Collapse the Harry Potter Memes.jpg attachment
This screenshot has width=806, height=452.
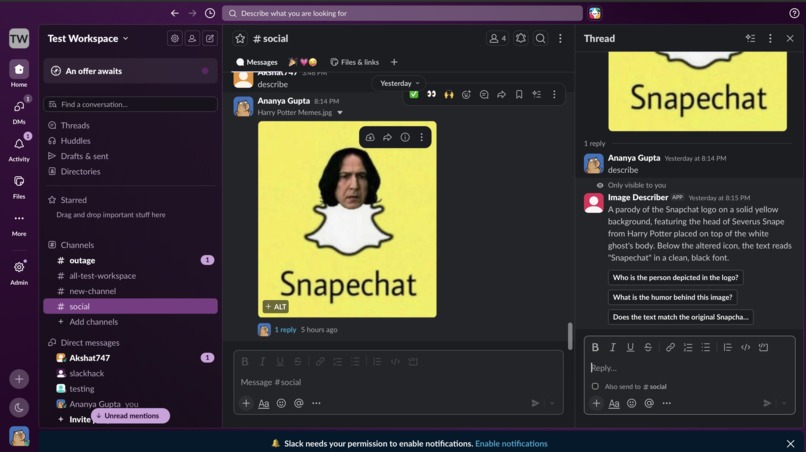click(x=340, y=113)
